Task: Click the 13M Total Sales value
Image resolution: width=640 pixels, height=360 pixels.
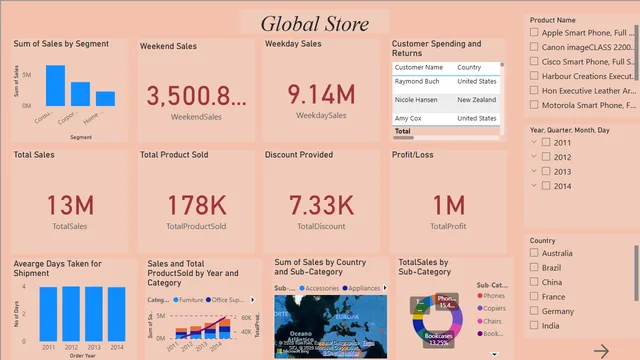Action: point(70,205)
